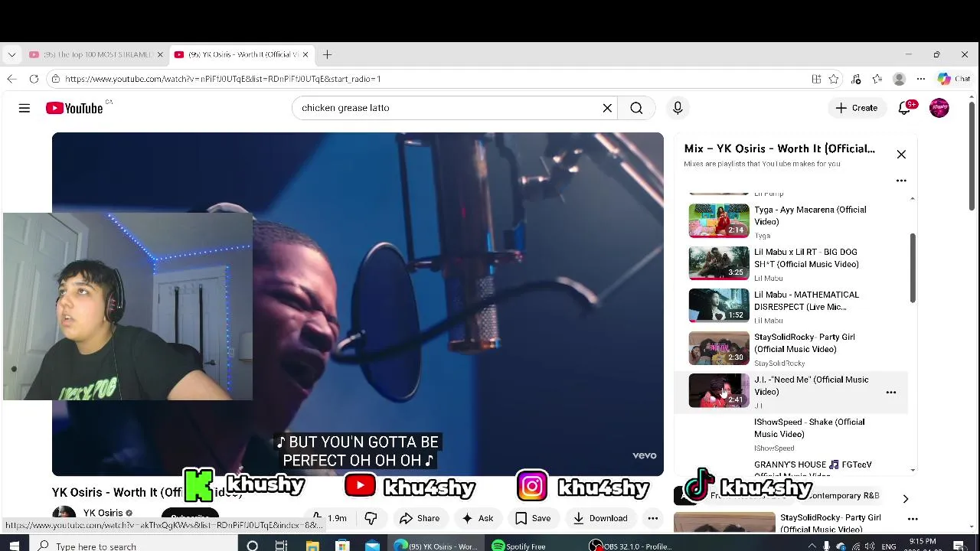Open Edge media control toolbar icon
The image size is (980, 551).
pos(856,79)
